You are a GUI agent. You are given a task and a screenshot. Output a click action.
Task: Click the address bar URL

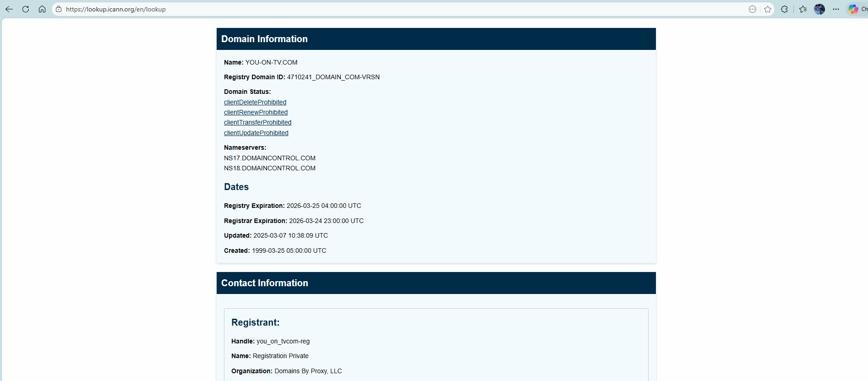(116, 9)
